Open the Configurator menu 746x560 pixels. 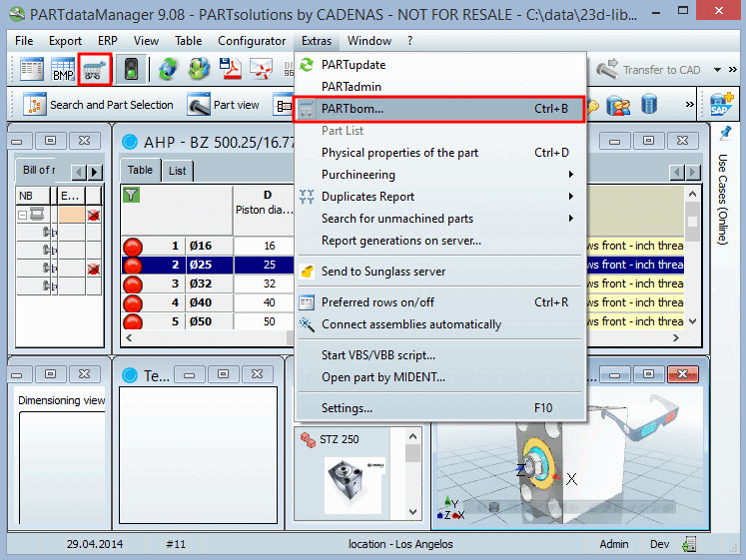point(252,41)
